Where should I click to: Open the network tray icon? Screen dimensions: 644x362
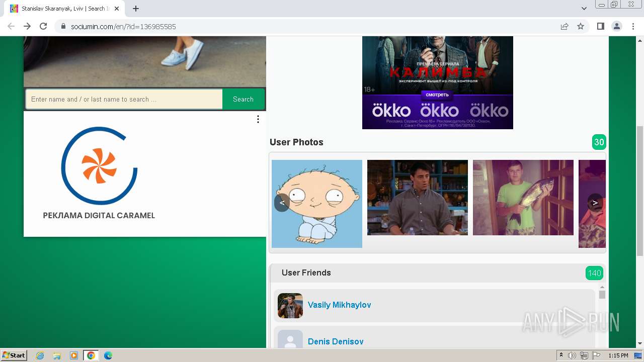584,355
